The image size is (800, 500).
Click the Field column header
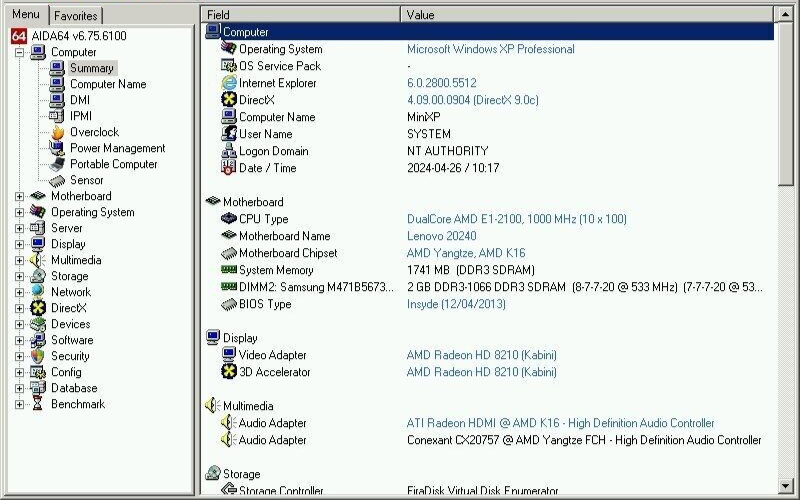click(301, 15)
